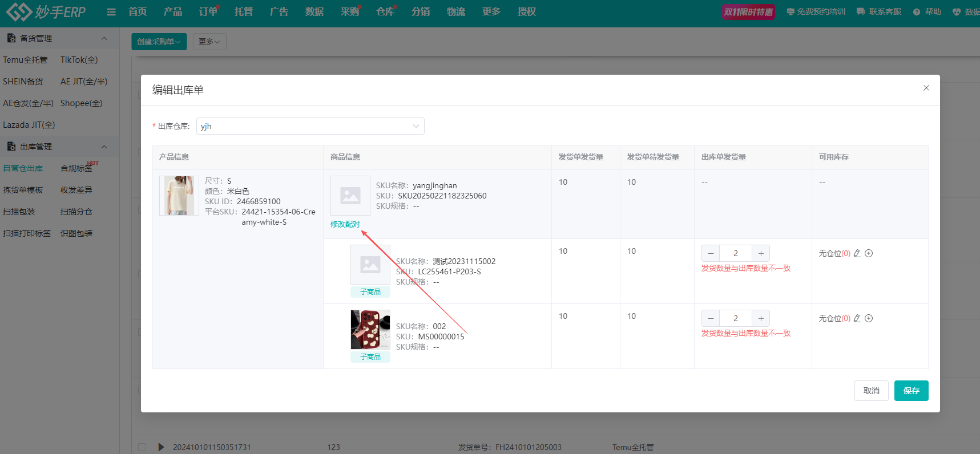This screenshot has width=980, height=454.
Task: Select 扫描包装 in the sidebar
Action: (19, 212)
